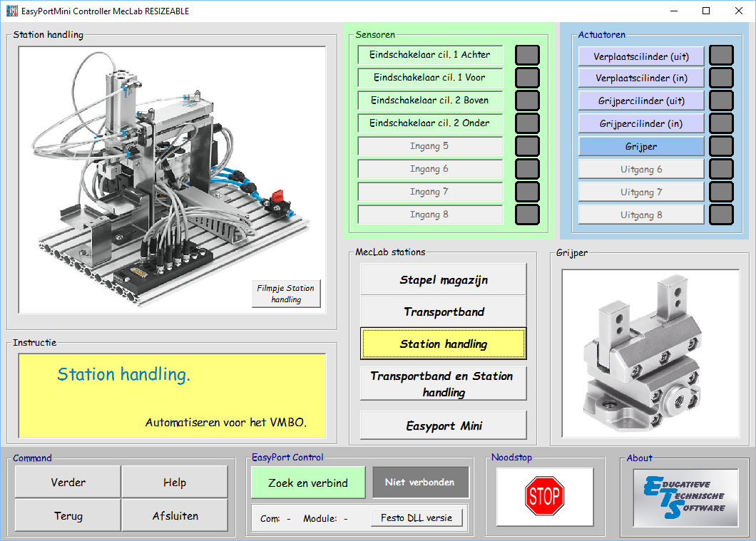The image size is (756, 541).
Task: Switch on the Grijper actuator button
Action: point(640,146)
